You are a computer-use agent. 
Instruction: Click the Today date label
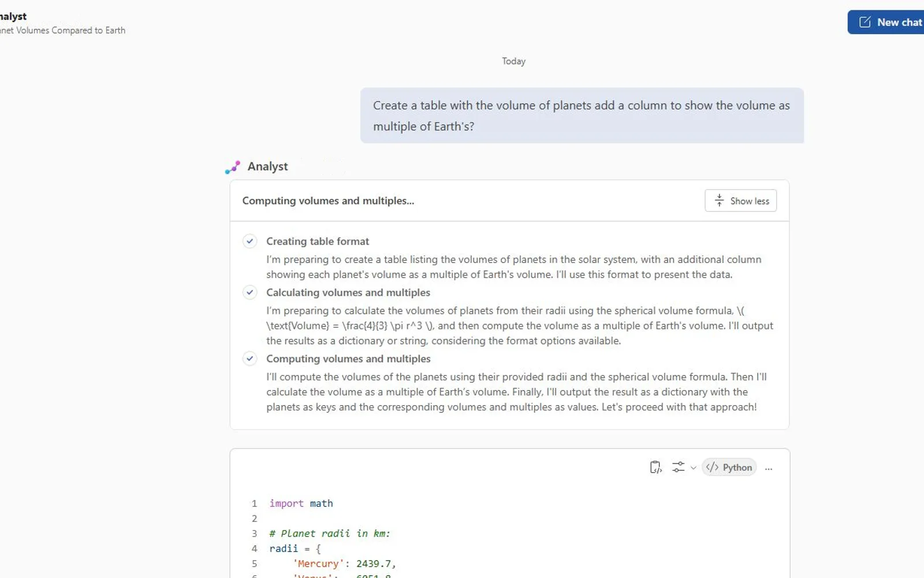coord(513,61)
